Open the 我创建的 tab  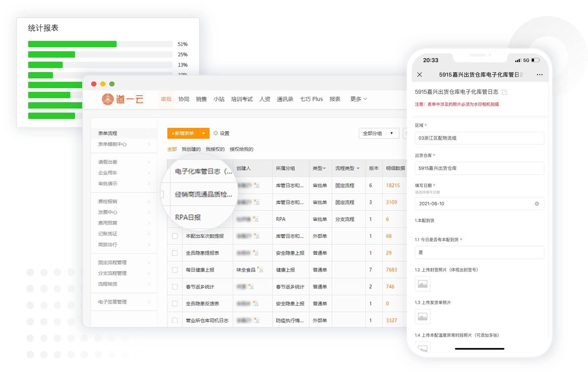pyautogui.click(x=191, y=149)
